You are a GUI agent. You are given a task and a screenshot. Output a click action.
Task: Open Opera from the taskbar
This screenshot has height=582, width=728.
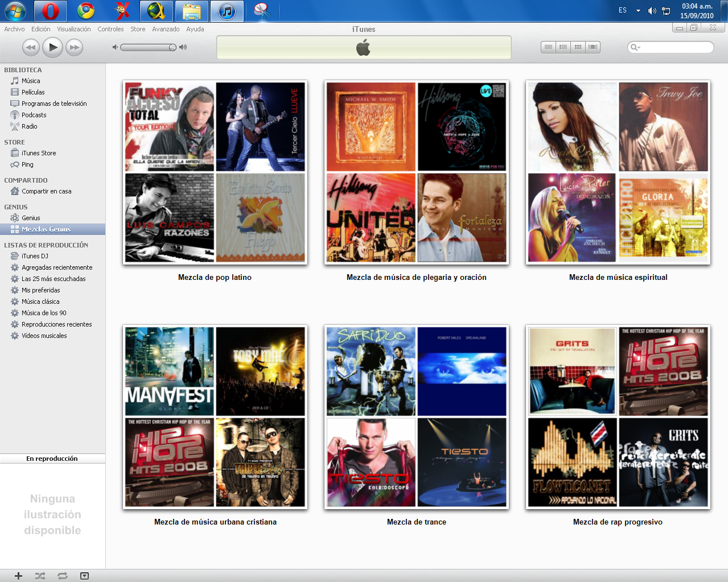(51, 11)
